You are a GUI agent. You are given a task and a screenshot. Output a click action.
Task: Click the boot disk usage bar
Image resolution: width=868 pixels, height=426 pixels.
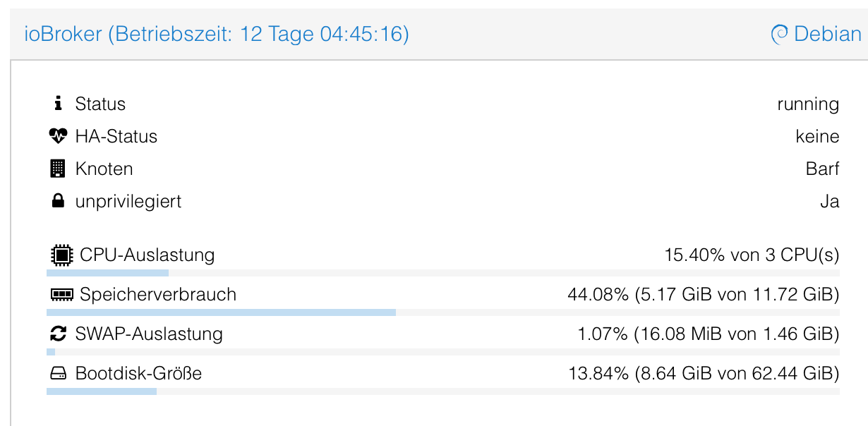[442, 391]
